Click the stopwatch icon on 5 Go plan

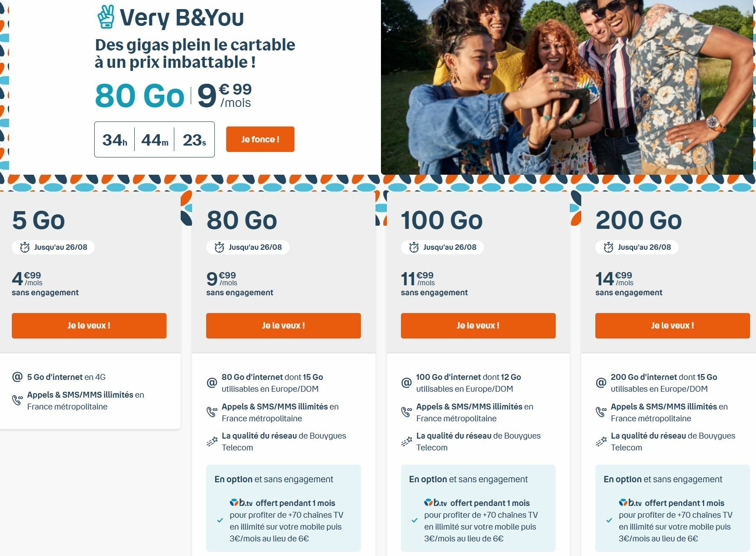pos(25,248)
